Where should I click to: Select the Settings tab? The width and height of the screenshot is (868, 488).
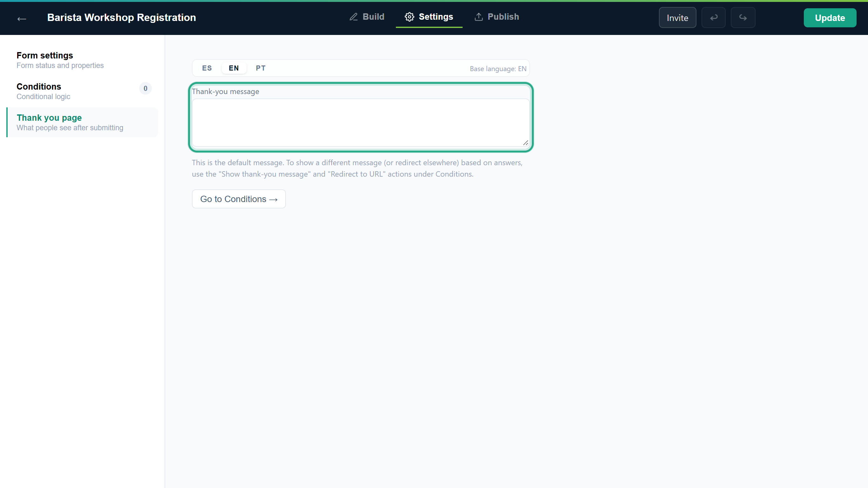click(429, 17)
